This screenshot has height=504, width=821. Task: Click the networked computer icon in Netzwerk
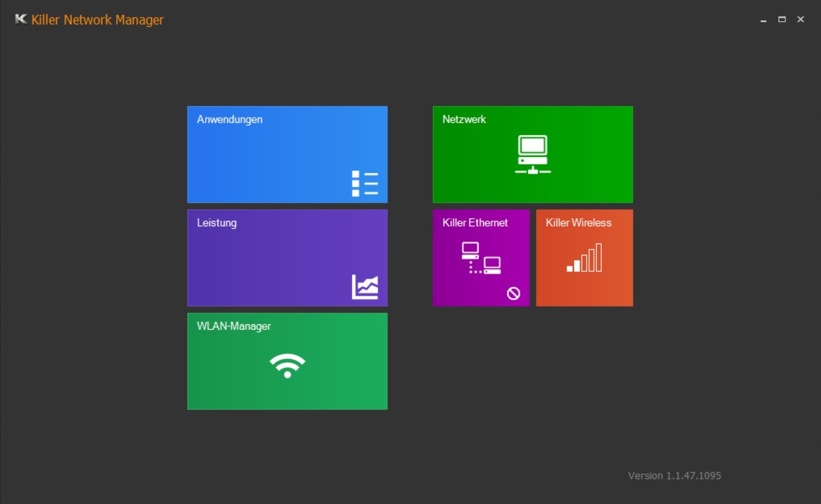(533, 155)
